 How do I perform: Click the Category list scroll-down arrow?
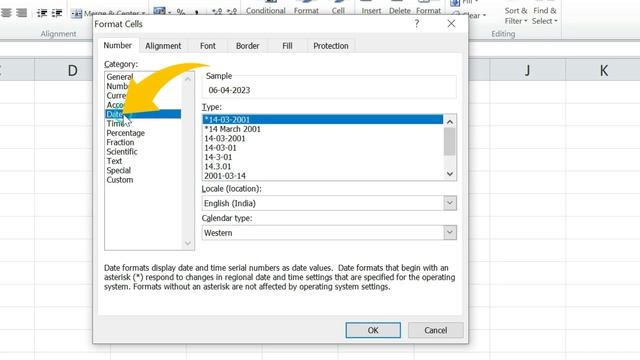pyautogui.click(x=188, y=243)
